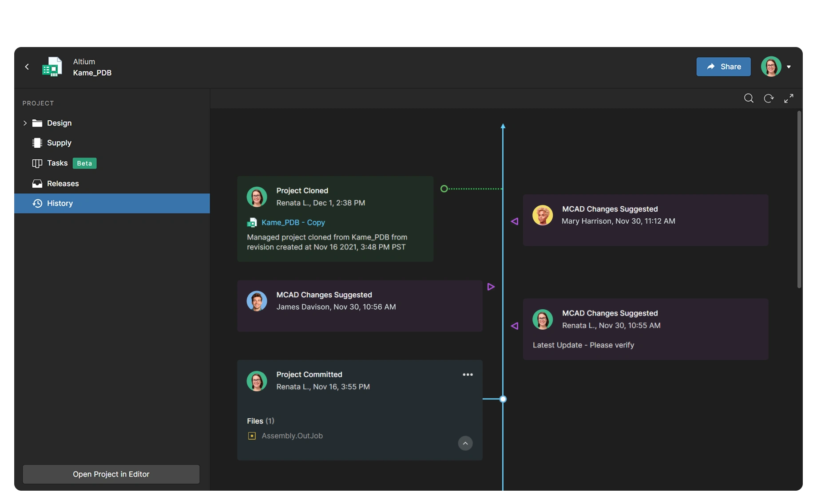The height and width of the screenshot is (504, 817).
Task: Click Mary Harrison's avatar
Action: click(x=543, y=215)
